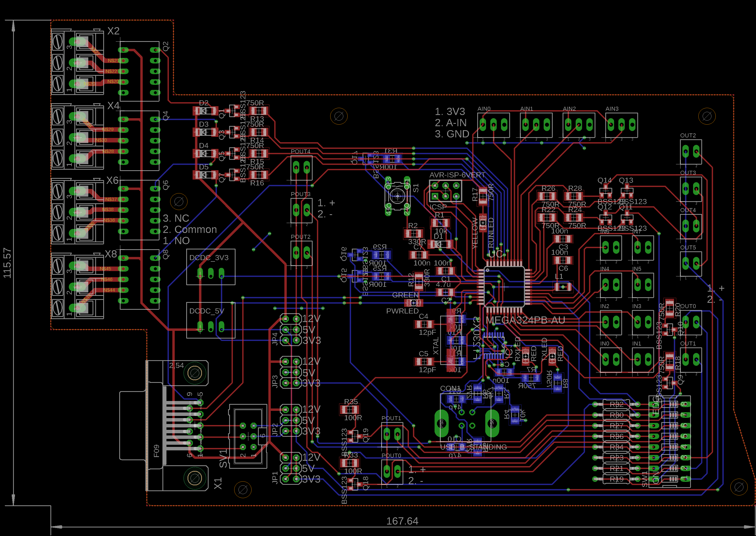Click the C4 12pF capacitor pad
Screen dimensions: 756x536
[424, 324]
